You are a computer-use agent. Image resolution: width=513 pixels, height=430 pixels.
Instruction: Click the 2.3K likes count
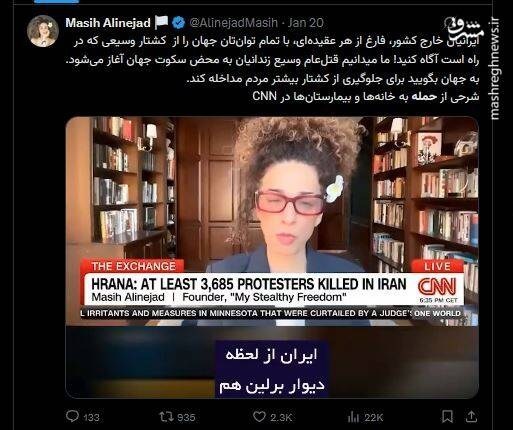281,417
